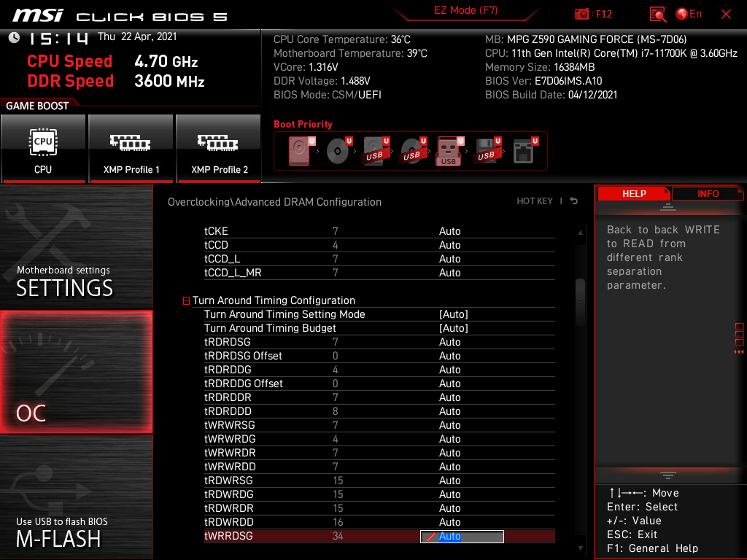
Task: Click the Turn Around Timing Budget label
Action: 270,328
